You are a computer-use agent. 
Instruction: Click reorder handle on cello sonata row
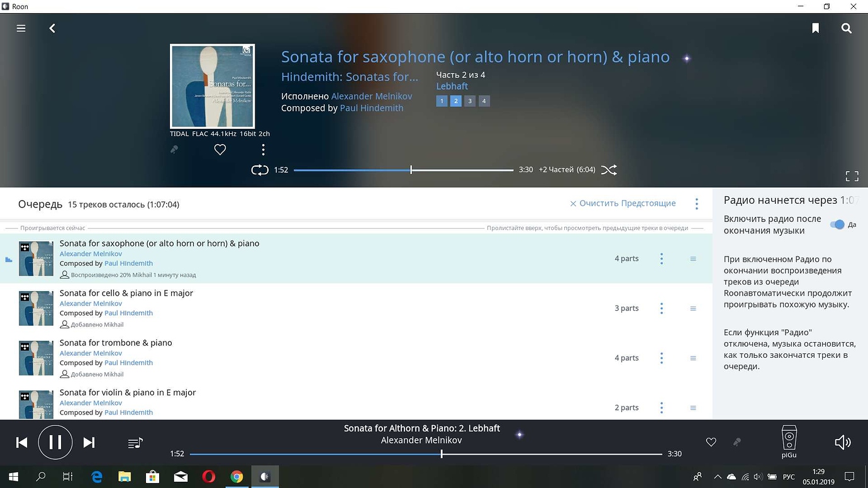pos(693,308)
